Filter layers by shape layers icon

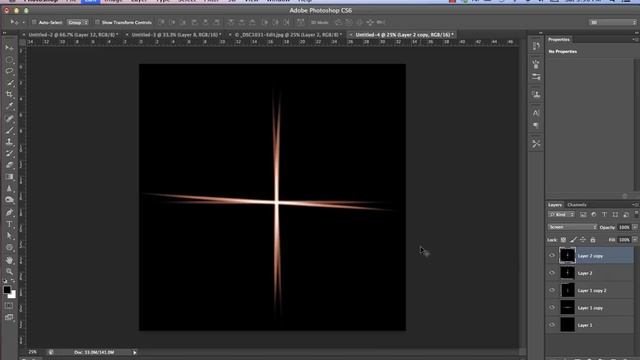point(615,214)
